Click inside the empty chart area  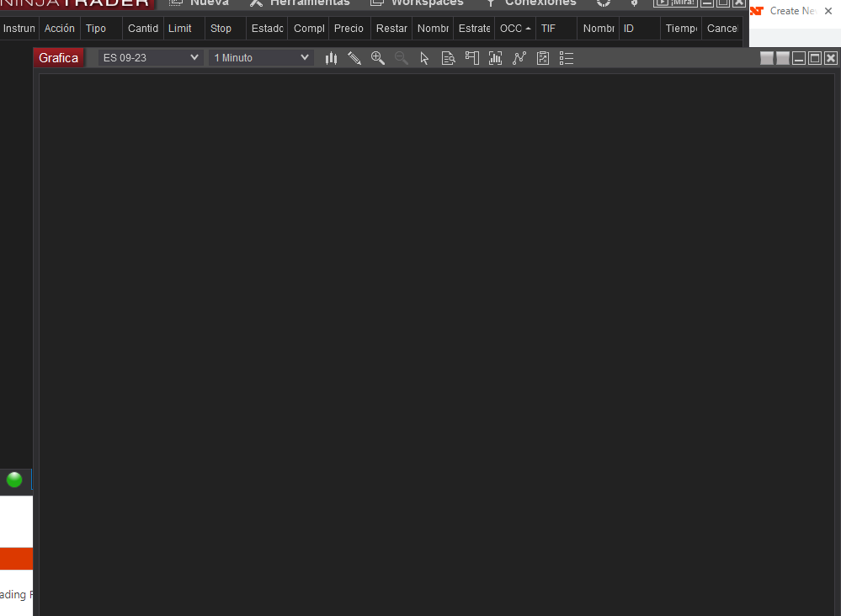pos(437,345)
